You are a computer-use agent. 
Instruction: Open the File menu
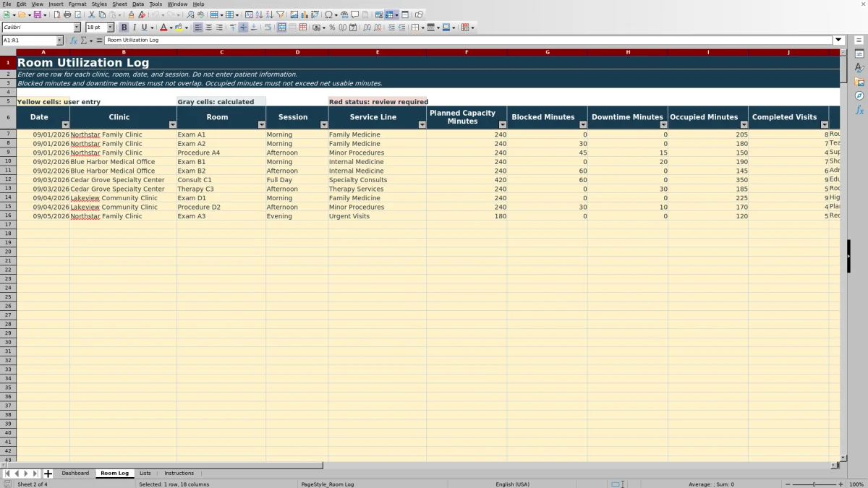click(x=7, y=4)
